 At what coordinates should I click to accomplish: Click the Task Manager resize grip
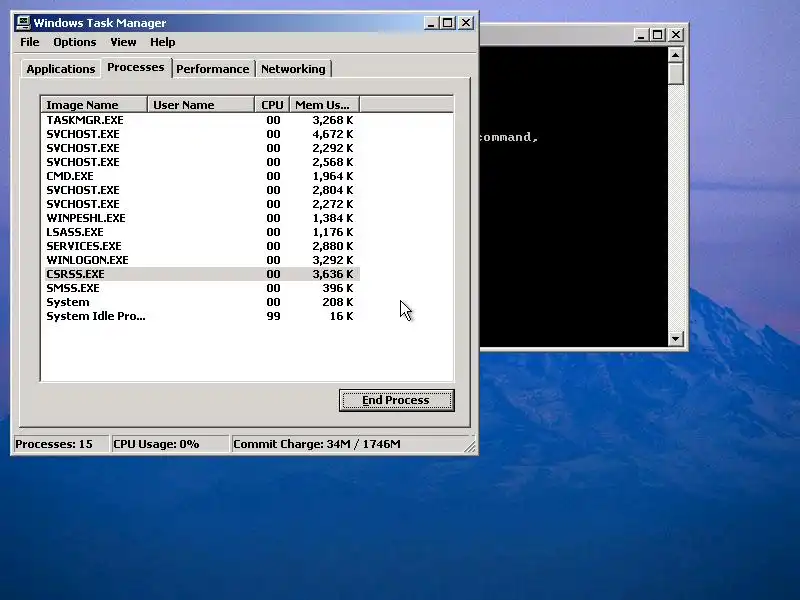470,446
